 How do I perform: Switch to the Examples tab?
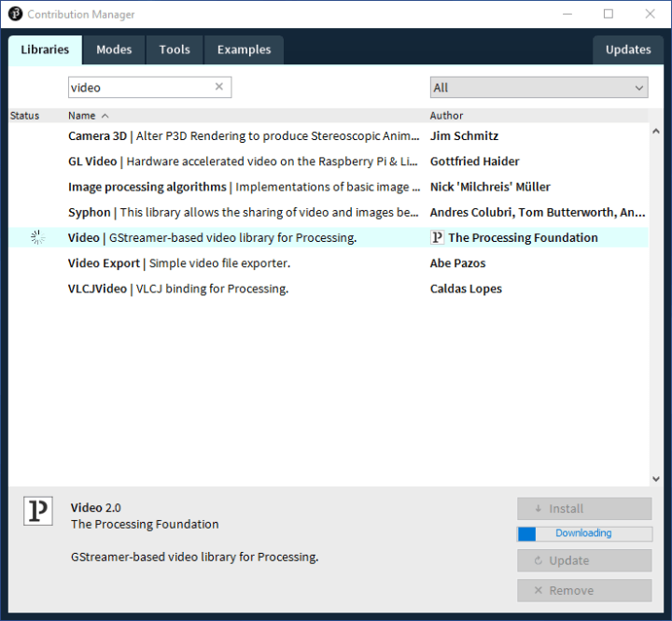(x=244, y=49)
